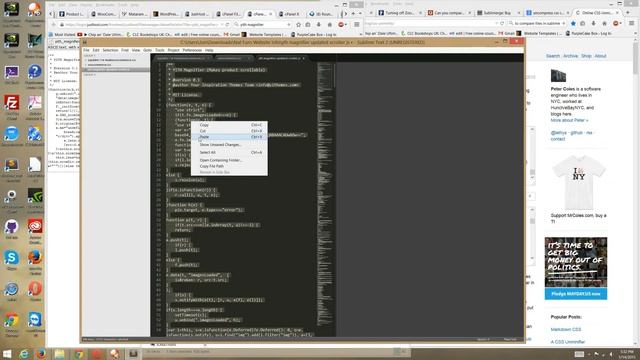Open Archive link on Peter Coles blog
Screen dimensions: 640x360
click(570, 56)
